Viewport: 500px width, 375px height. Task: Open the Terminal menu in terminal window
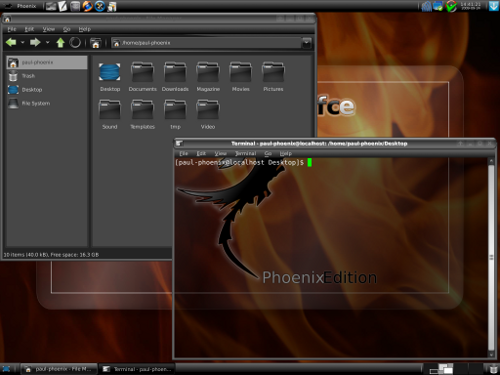pos(246,153)
